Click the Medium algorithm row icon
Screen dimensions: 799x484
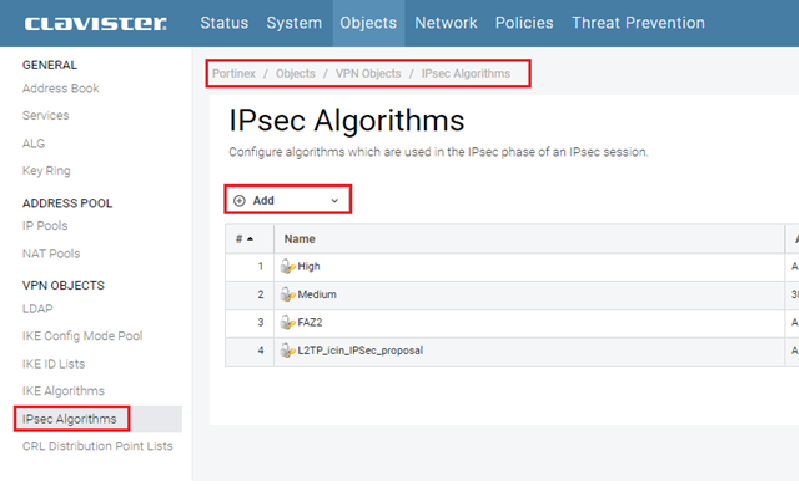pyautogui.click(x=290, y=295)
